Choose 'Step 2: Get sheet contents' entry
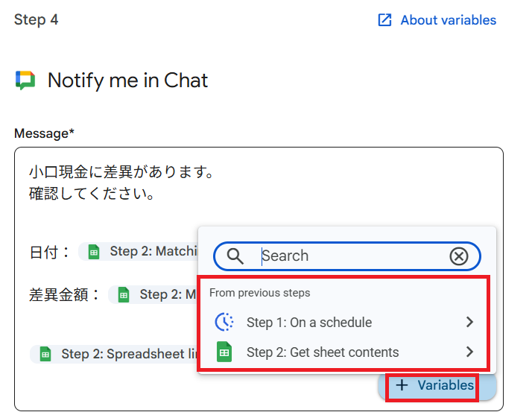Image resolution: width=532 pixels, height=415 pixels. click(x=322, y=352)
